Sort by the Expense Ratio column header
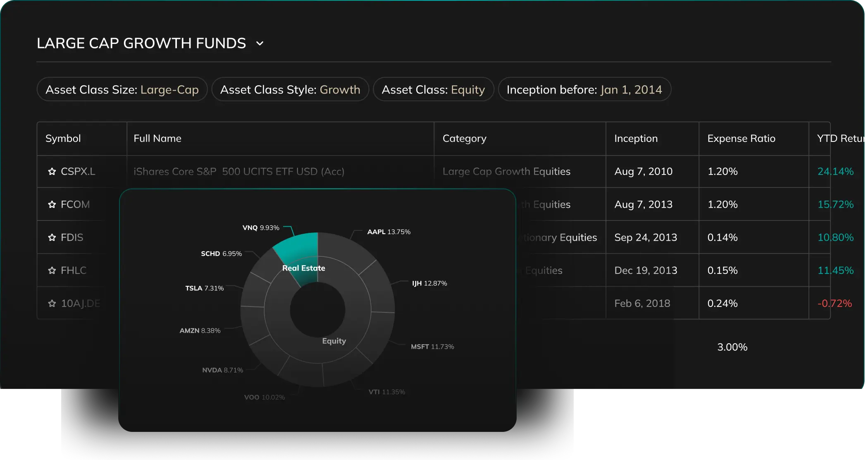The width and height of the screenshot is (868, 460). (741, 139)
